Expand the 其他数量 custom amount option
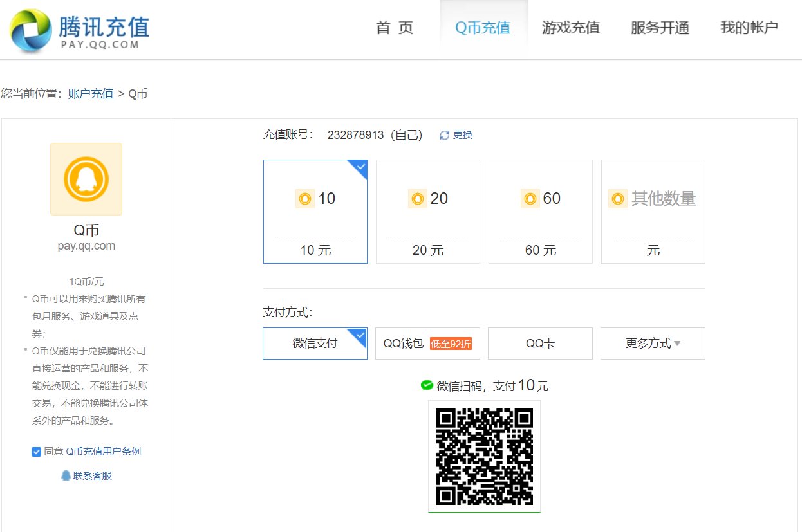The height and width of the screenshot is (532, 802). (x=653, y=211)
